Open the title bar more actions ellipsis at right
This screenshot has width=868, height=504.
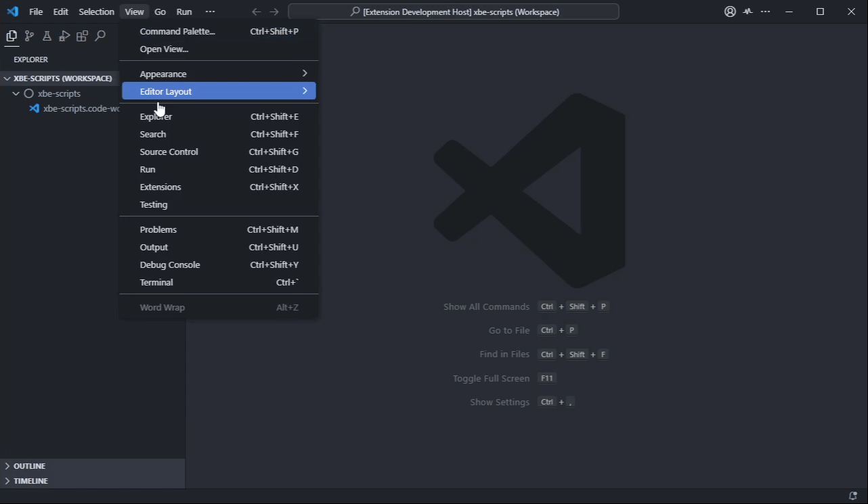coord(765,12)
